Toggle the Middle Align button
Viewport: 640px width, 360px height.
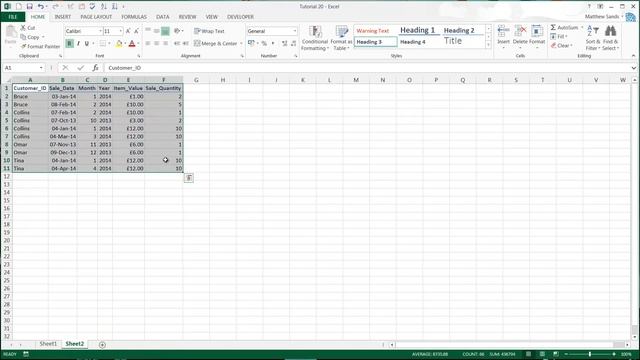(156, 31)
